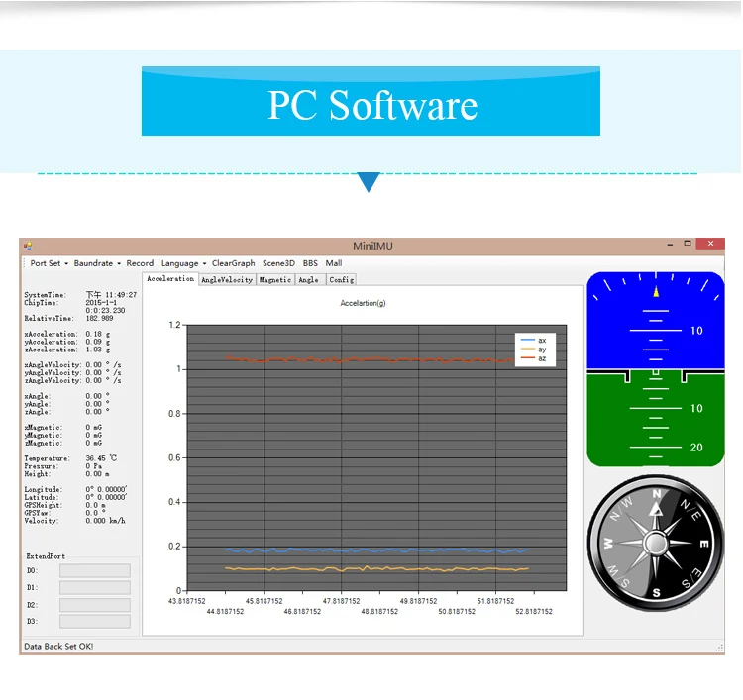Image resolution: width=743 pixels, height=700 pixels.
Task: Click the ChipTime date 2015-1-1
Action: point(101,303)
